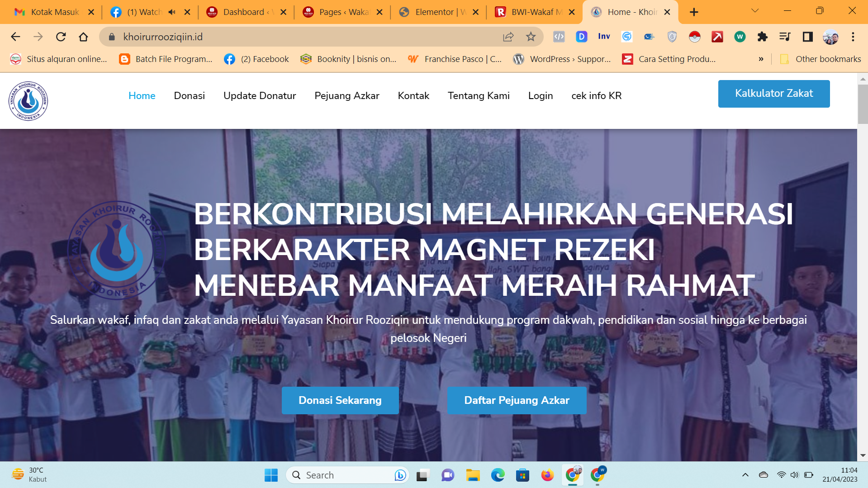
Task: Click the Kalkulator Zakat button
Action: (x=773, y=93)
